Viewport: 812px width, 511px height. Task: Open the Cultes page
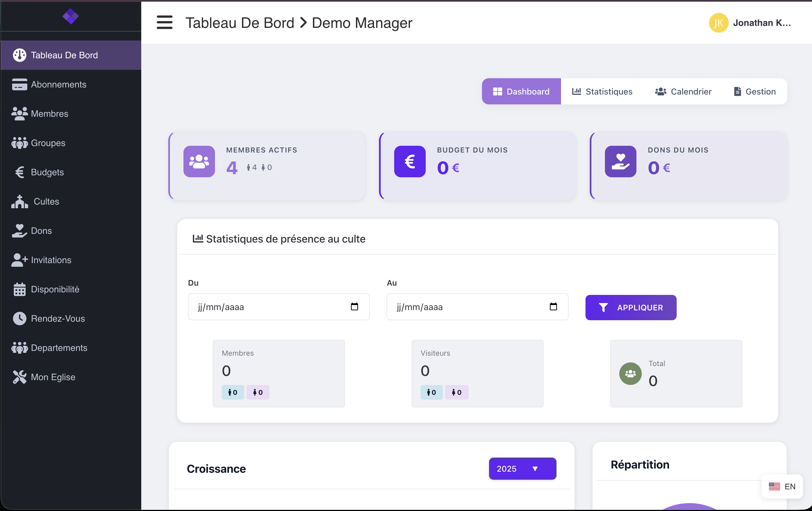pyautogui.click(x=46, y=201)
